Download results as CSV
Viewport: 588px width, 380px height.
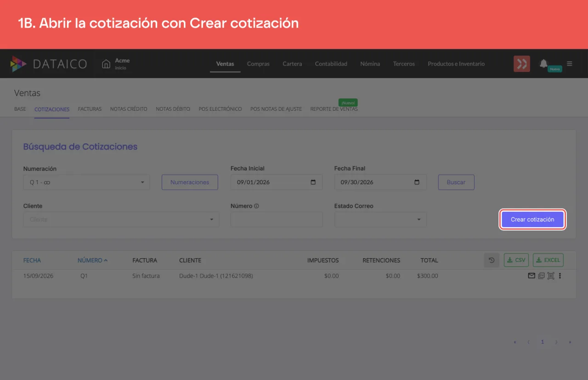point(516,260)
